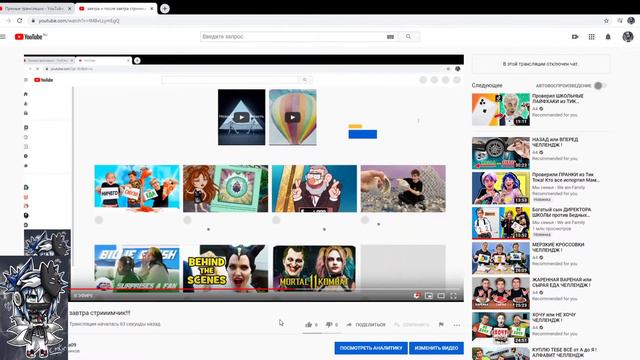Click title 'Богатый сын ДИРЕКТОРА ШКОЛЫ против Бедных'
This screenshot has height=360, width=640.
coord(561,212)
